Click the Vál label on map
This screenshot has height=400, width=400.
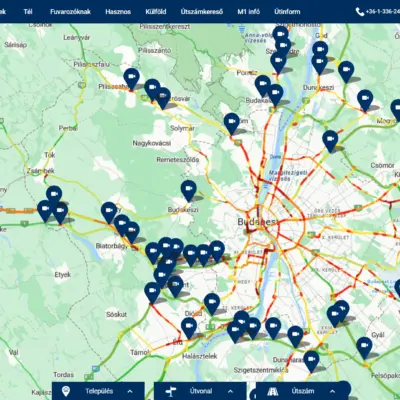pyautogui.click(x=14, y=352)
